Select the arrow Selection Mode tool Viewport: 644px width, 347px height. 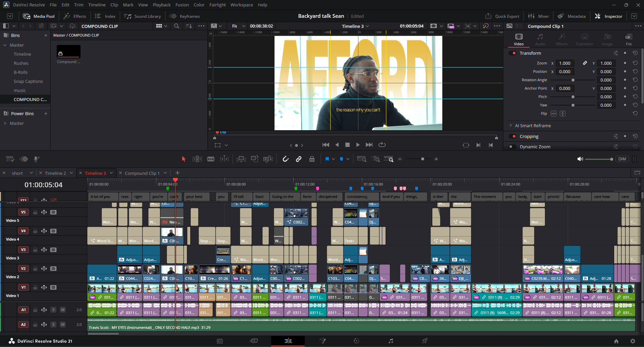[184, 159]
